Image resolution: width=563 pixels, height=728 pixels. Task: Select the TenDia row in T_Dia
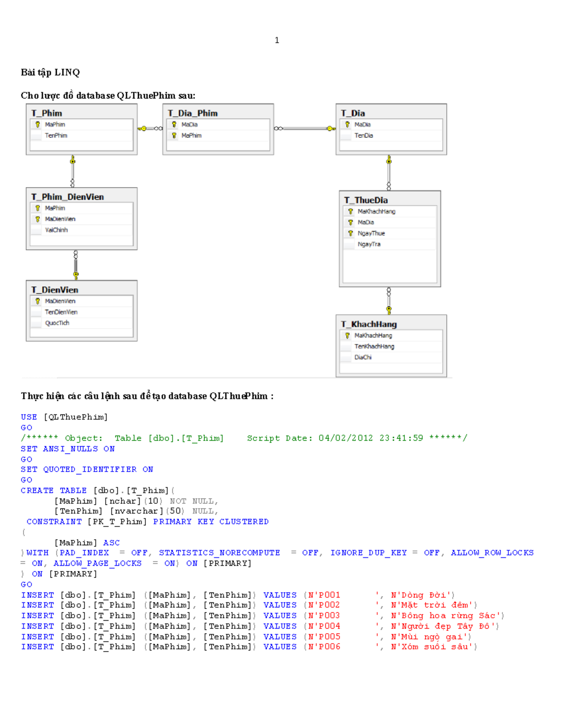(365, 135)
